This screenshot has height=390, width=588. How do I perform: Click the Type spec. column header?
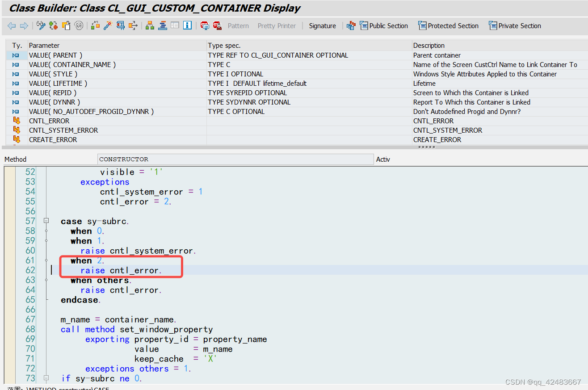(x=309, y=46)
